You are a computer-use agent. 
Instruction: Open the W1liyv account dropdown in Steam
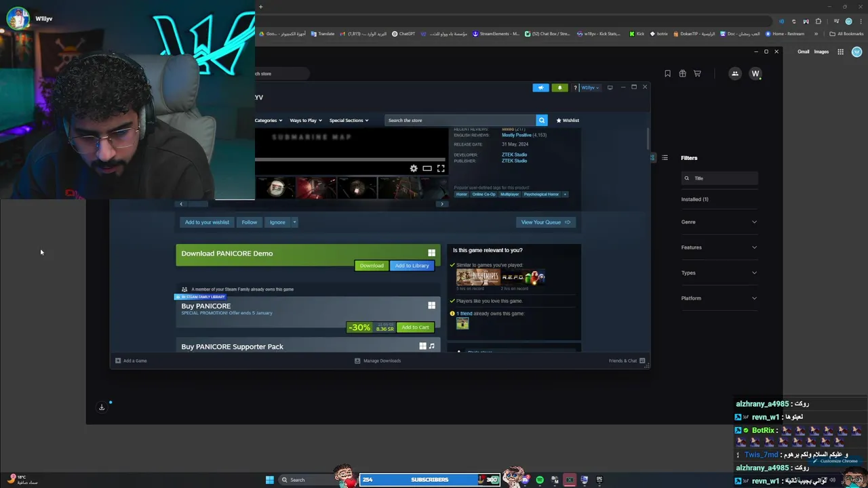pyautogui.click(x=589, y=87)
